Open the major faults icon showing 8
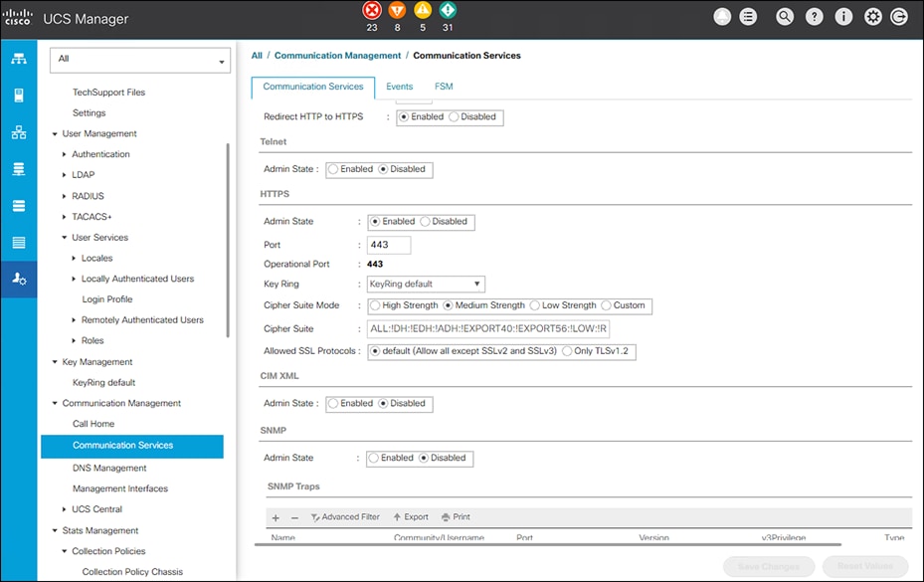Screen dimensions: 924x582 [x=397, y=11]
